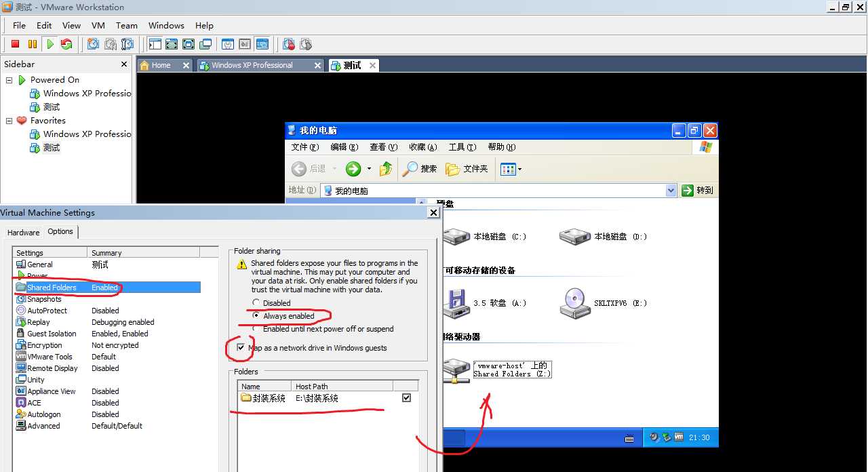This screenshot has width=868, height=472.
Task: Enter Full Screen mode via toolbar icon
Action: pyautogui.click(x=189, y=44)
